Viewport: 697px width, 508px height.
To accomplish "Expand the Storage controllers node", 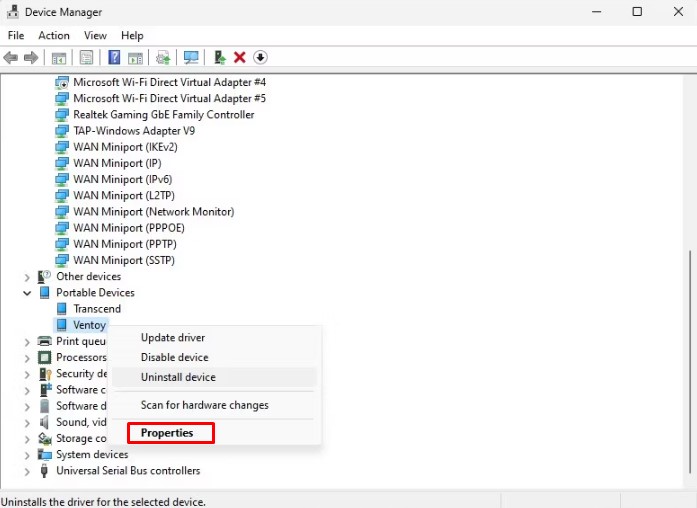I will [27, 439].
